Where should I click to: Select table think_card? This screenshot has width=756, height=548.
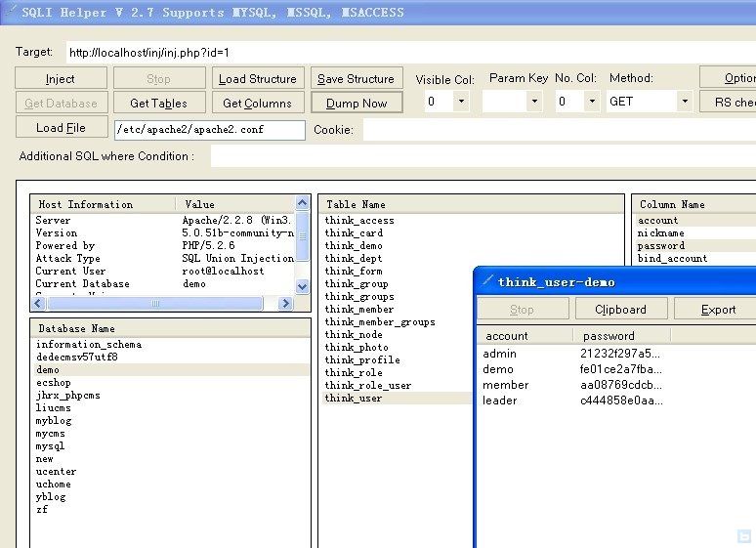click(x=354, y=233)
